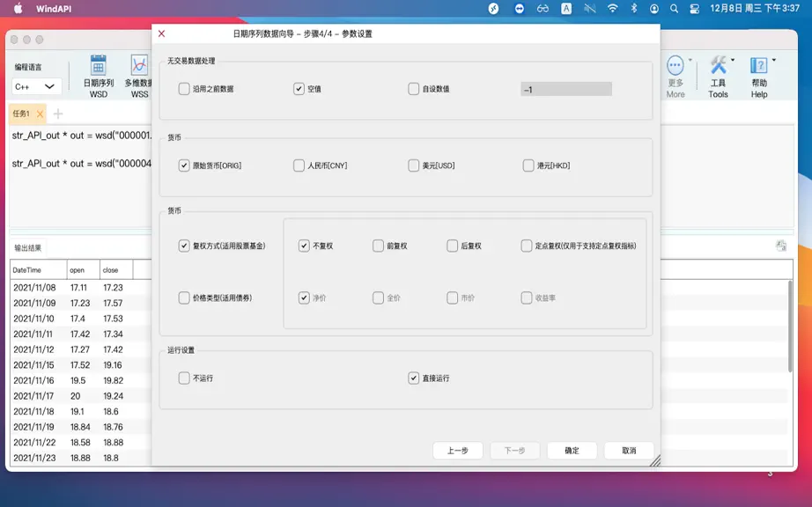812x507 pixels.
Task: Open Control Center in the menu bar
Action: 695,8
